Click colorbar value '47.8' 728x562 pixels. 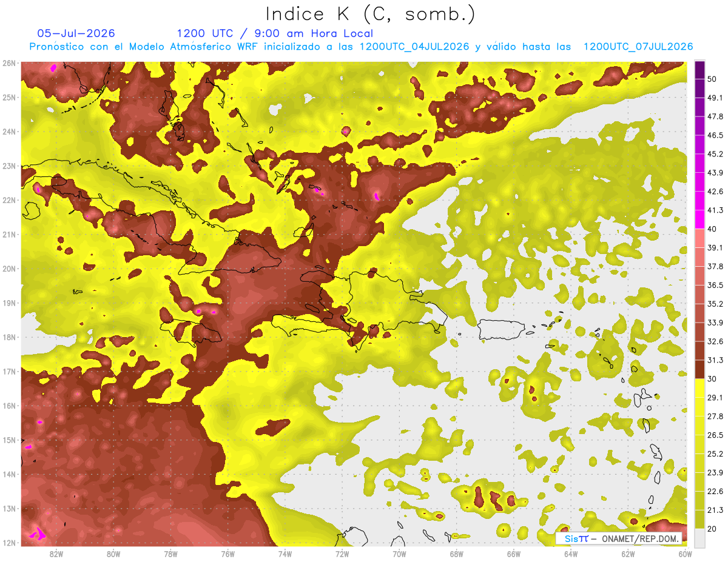click(x=715, y=116)
